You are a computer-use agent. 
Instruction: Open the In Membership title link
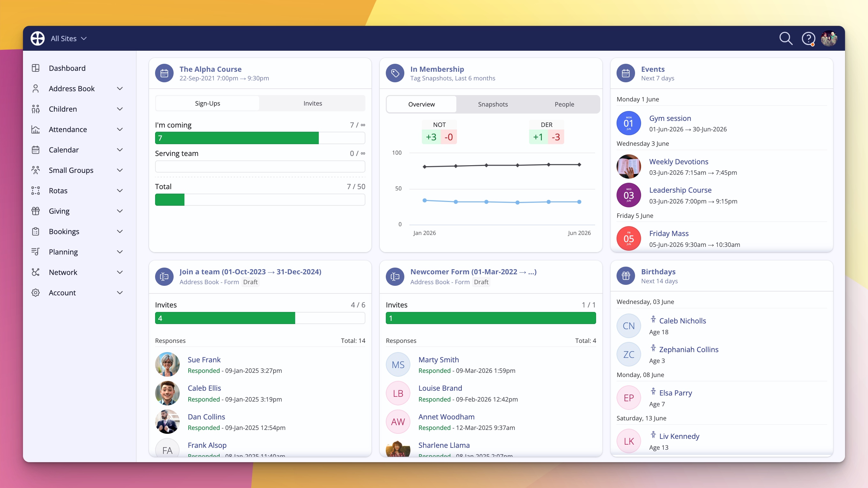437,69
